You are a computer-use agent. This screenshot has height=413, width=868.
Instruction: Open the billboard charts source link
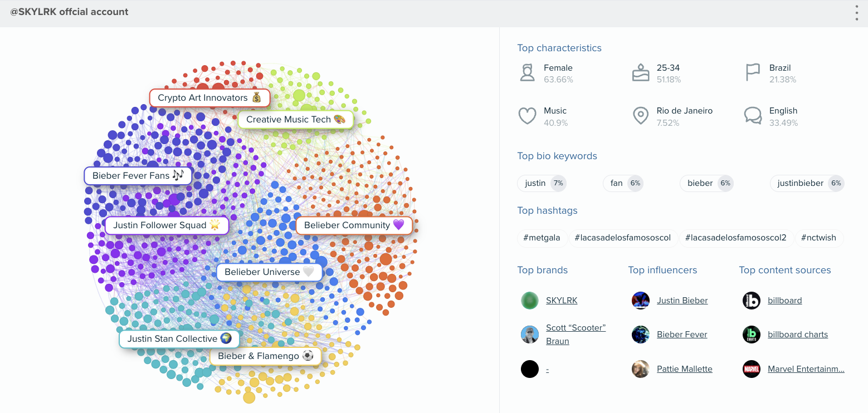[x=797, y=335]
